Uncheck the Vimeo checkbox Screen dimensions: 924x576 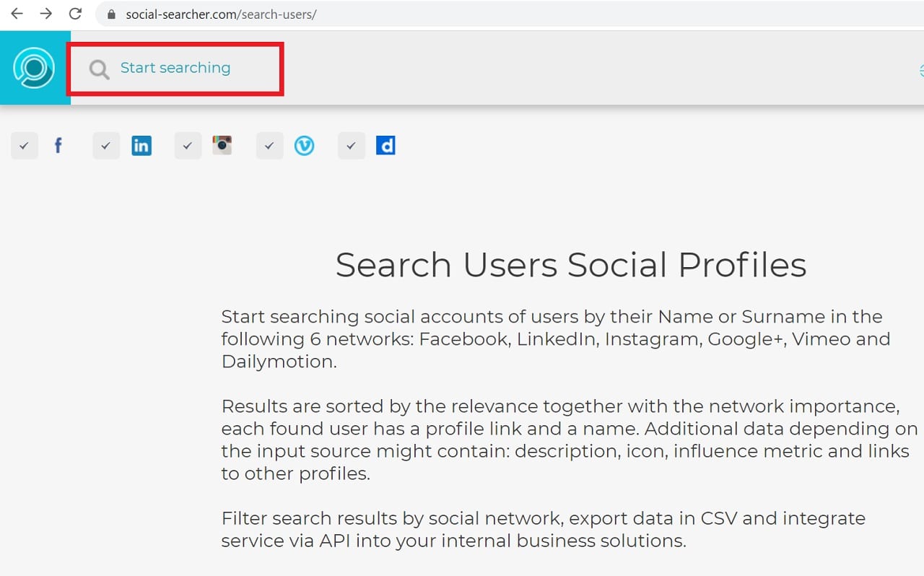pyautogui.click(x=269, y=146)
